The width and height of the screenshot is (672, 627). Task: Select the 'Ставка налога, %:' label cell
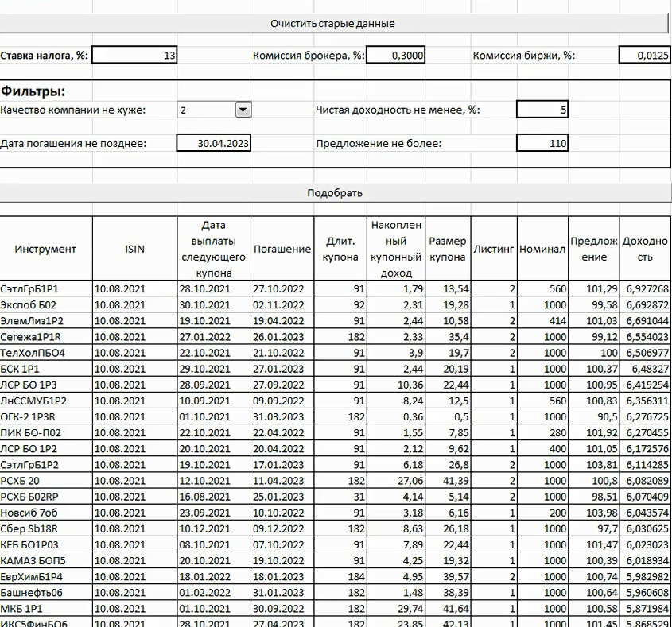46,56
